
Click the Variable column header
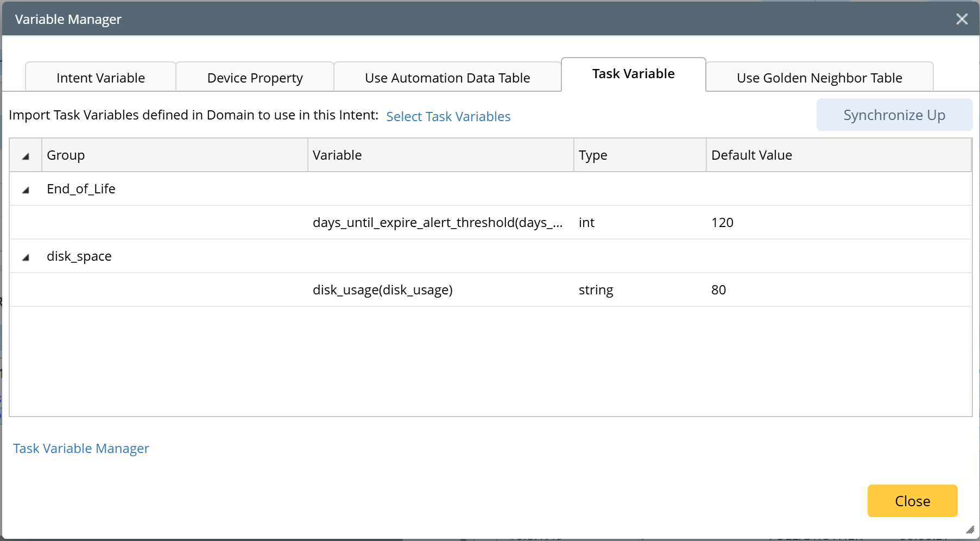tap(337, 155)
